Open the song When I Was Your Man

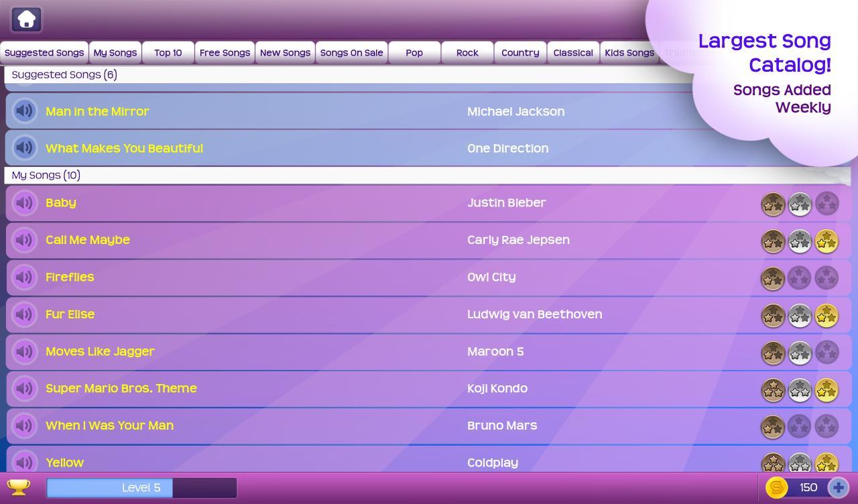109,426
